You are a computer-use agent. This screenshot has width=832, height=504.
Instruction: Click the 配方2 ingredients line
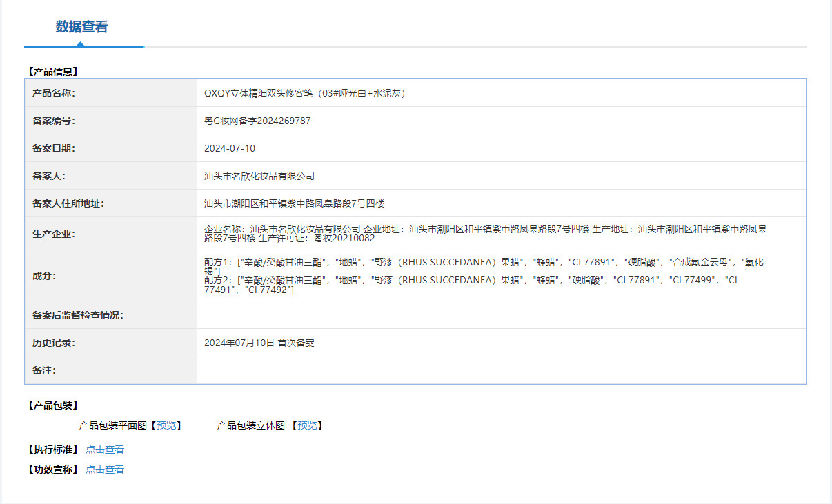(x=469, y=281)
